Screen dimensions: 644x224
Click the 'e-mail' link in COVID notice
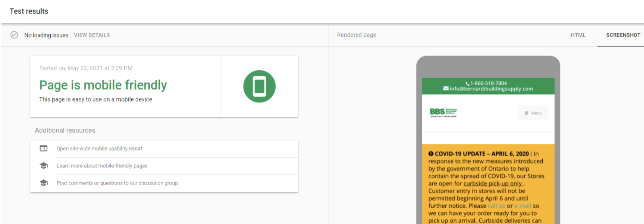click(522, 206)
